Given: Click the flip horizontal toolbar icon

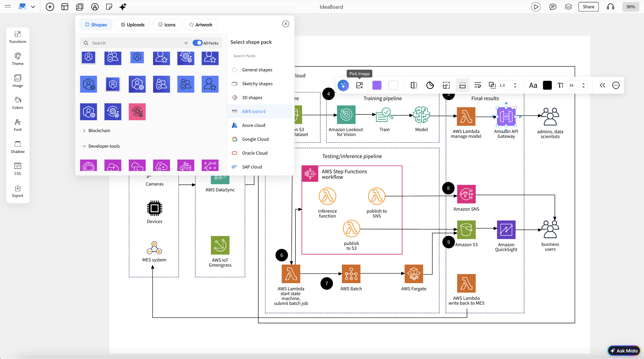Looking at the screenshot, I should click(x=414, y=85).
